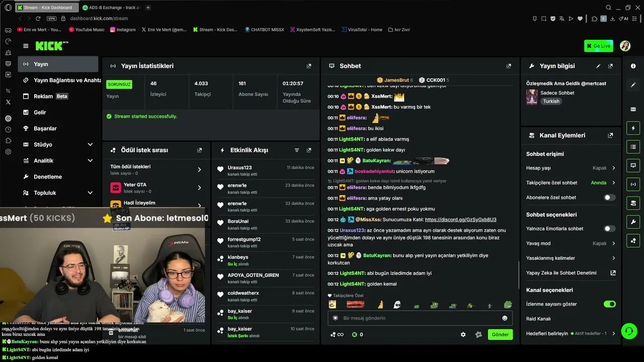Open YouTube Music bookmark
Screen dimensions: 644x362
(x=87, y=30)
